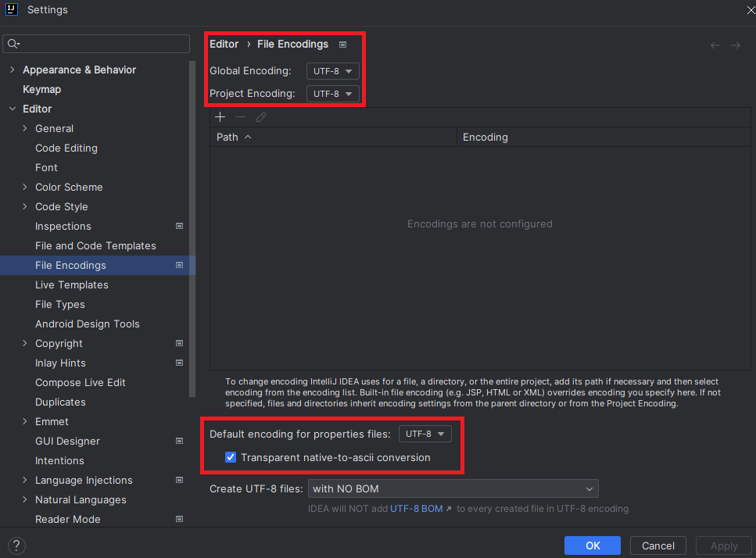Click the project icon next to Inlay Hints
The height and width of the screenshot is (558, 756).
point(179,363)
